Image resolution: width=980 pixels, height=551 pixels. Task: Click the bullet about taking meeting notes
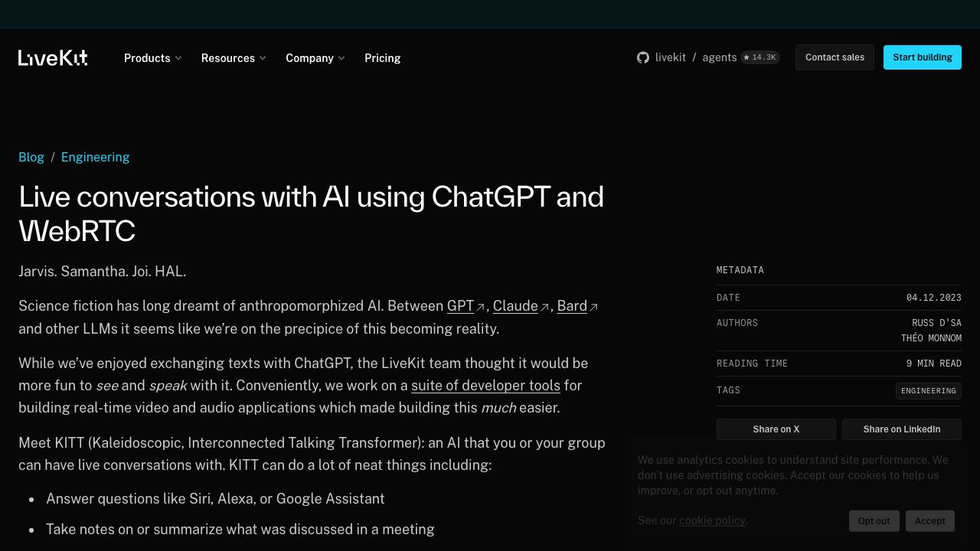(x=240, y=530)
